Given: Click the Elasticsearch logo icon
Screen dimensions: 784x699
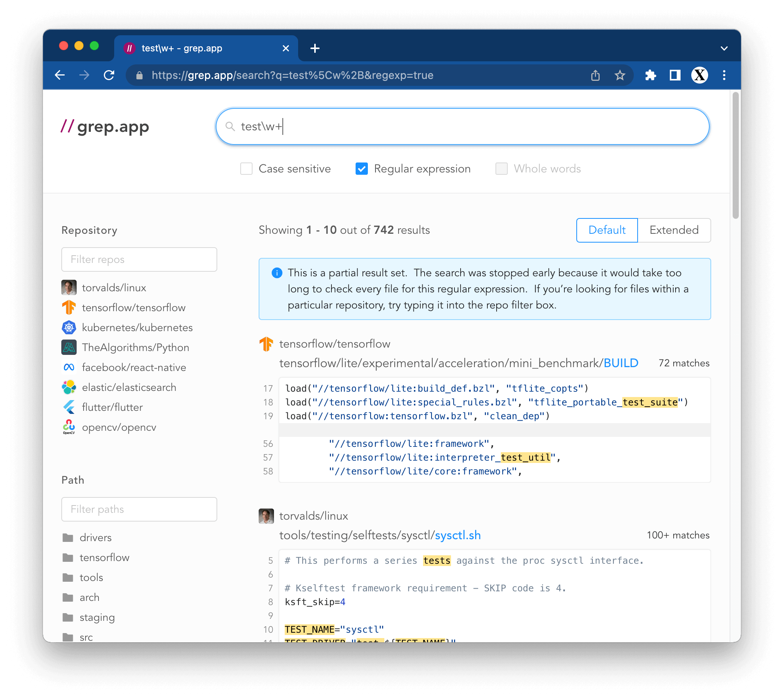Looking at the screenshot, I should 69,387.
